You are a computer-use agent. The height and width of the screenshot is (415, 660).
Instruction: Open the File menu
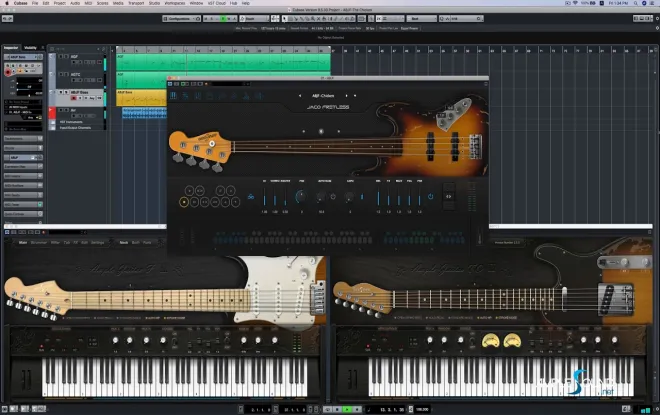pyautogui.click(x=35, y=3)
